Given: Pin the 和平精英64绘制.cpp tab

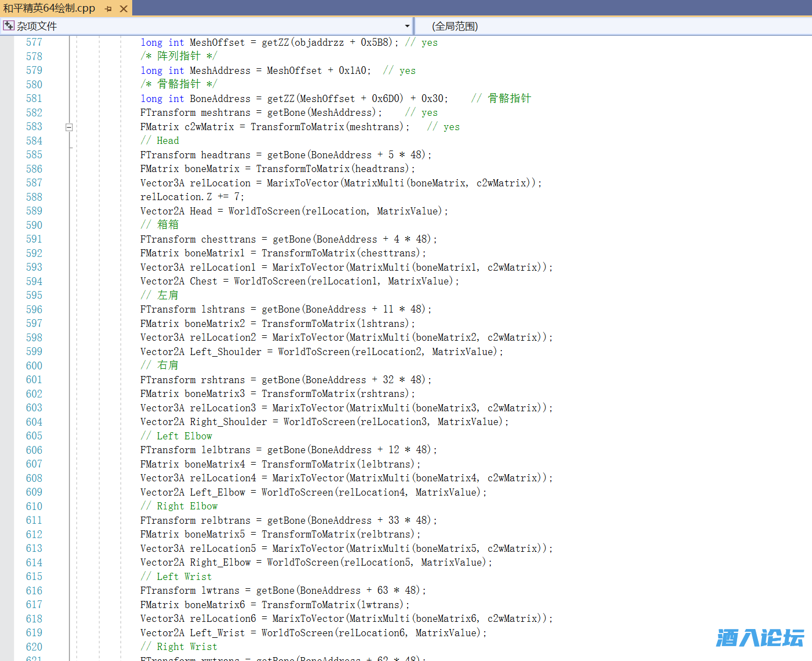Looking at the screenshot, I should pos(108,9).
